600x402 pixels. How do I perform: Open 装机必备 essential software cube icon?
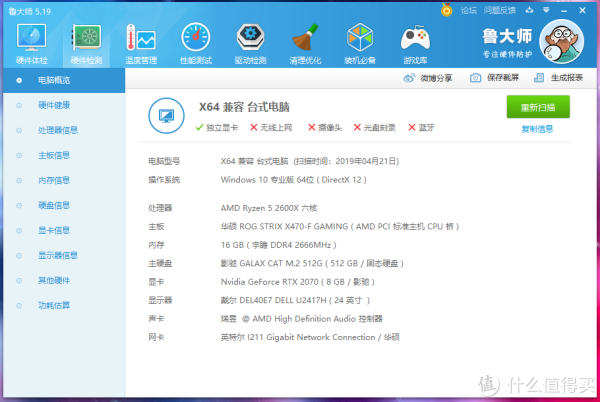tap(360, 37)
